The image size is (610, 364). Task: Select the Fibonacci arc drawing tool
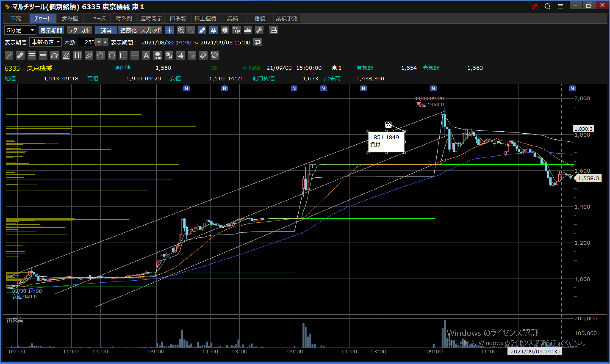coord(54,55)
